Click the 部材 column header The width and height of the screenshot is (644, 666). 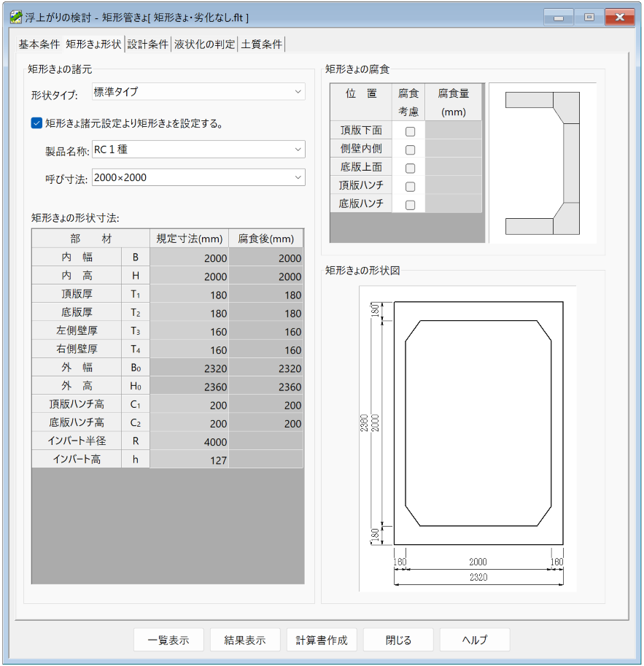(90, 239)
